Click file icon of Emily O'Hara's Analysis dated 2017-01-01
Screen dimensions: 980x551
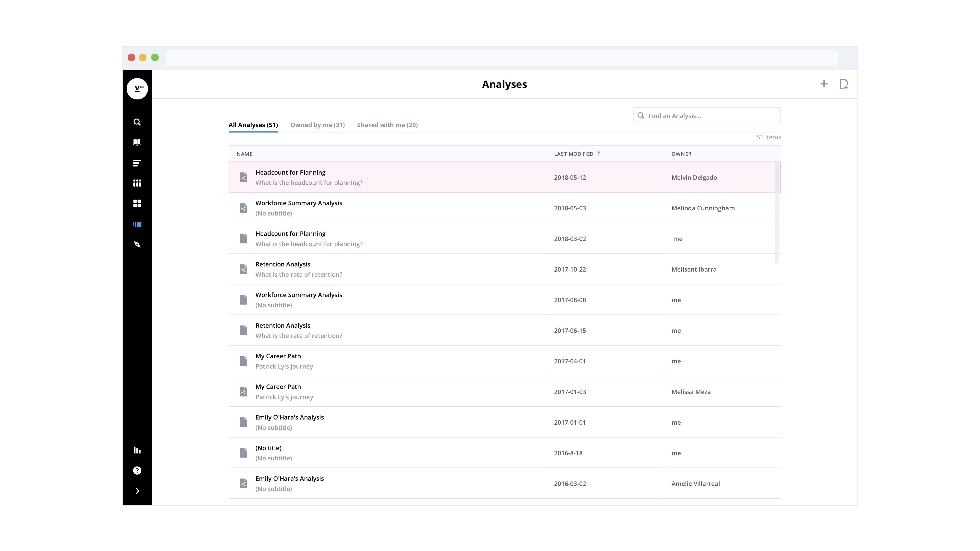tap(244, 422)
